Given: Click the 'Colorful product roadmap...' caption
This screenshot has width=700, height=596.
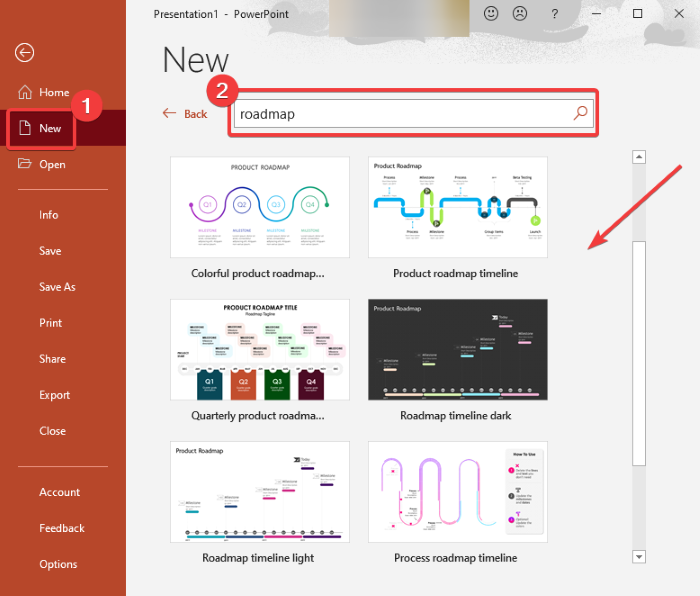Looking at the screenshot, I should pos(258,273).
